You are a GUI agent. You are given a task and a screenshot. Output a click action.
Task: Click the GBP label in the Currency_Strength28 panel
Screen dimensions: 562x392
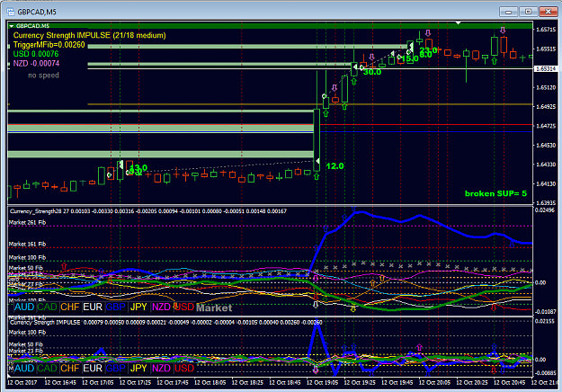coord(116,307)
